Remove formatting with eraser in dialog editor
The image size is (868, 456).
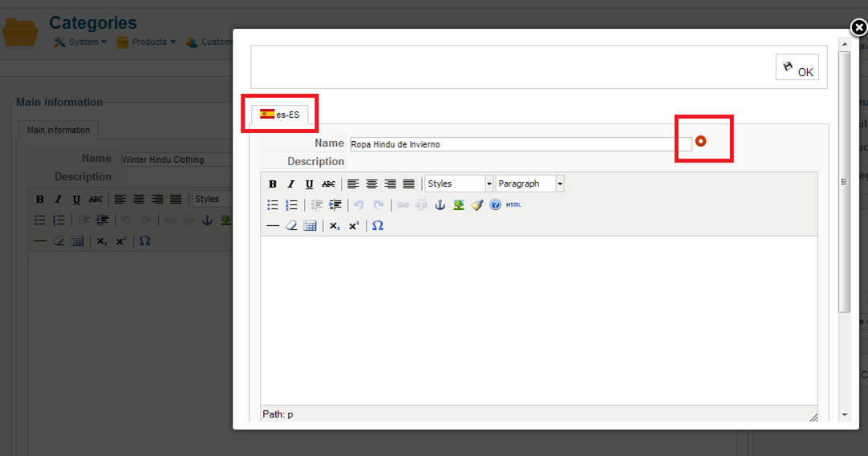coord(291,226)
